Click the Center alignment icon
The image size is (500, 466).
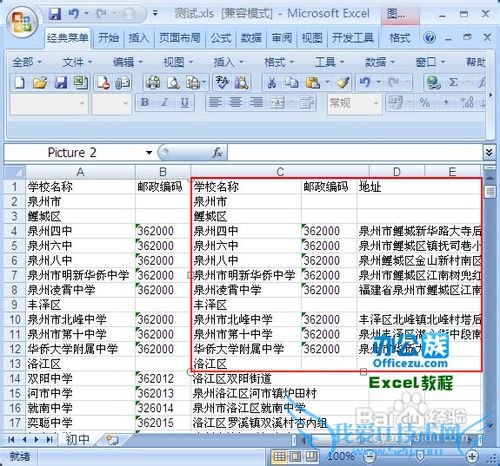[236, 103]
